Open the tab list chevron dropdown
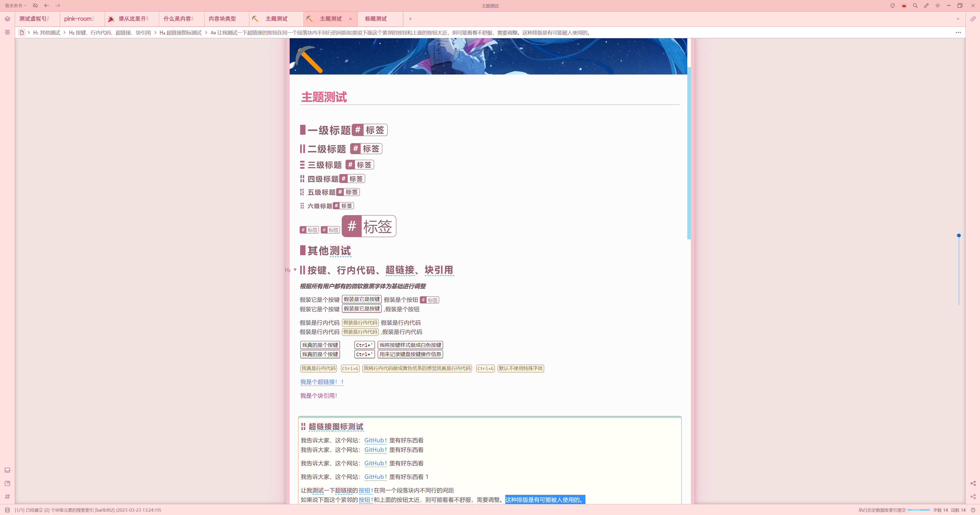Viewport: 980px width, 515px height. point(958,19)
